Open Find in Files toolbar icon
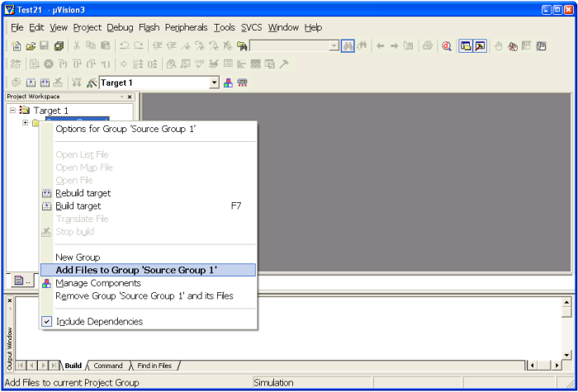 click(x=242, y=46)
